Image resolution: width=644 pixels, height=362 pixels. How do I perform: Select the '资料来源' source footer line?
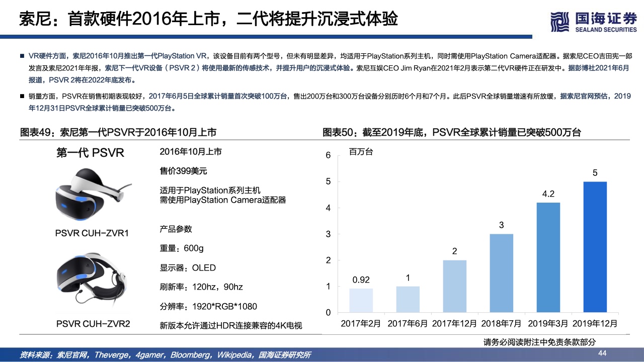(166, 355)
